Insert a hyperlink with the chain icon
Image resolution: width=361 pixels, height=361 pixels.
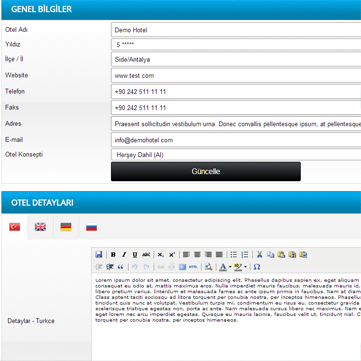(161, 267)
